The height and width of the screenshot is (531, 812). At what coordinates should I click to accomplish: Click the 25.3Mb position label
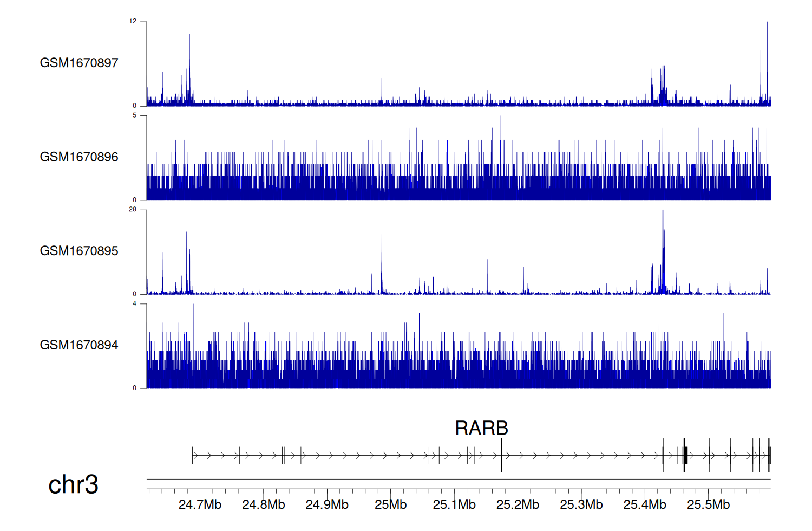tap(581, 504)
